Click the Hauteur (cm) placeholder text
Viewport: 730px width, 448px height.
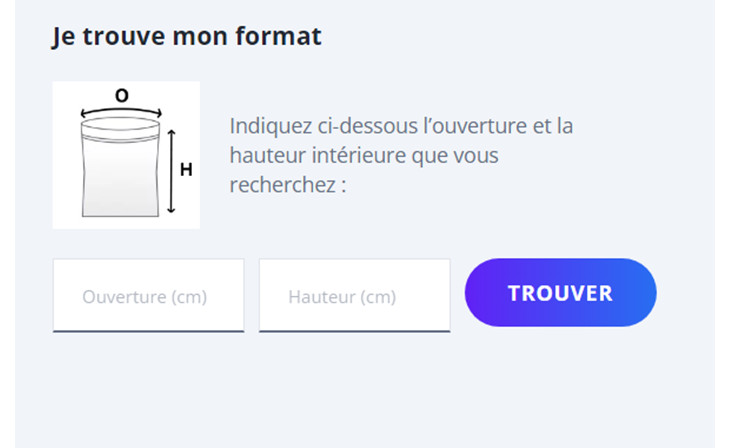tap(342, 297)
